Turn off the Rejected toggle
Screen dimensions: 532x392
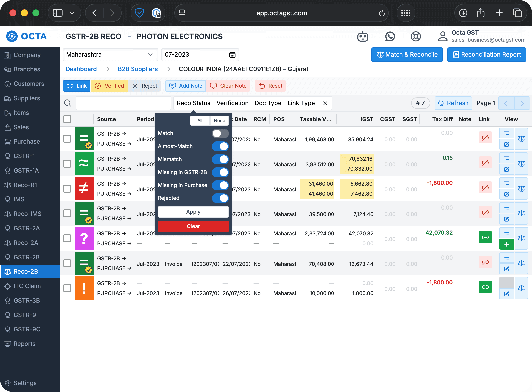[220, 198]
